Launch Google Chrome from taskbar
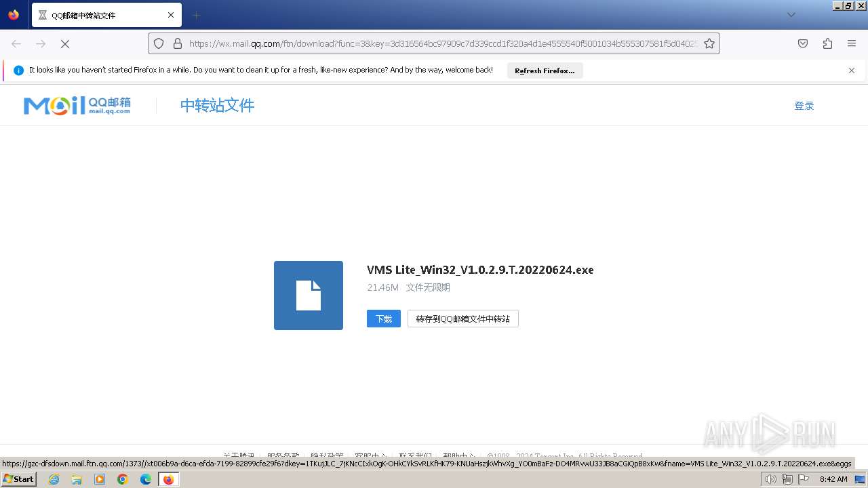This screenshot has height=488, width=868. coord(123,479)
